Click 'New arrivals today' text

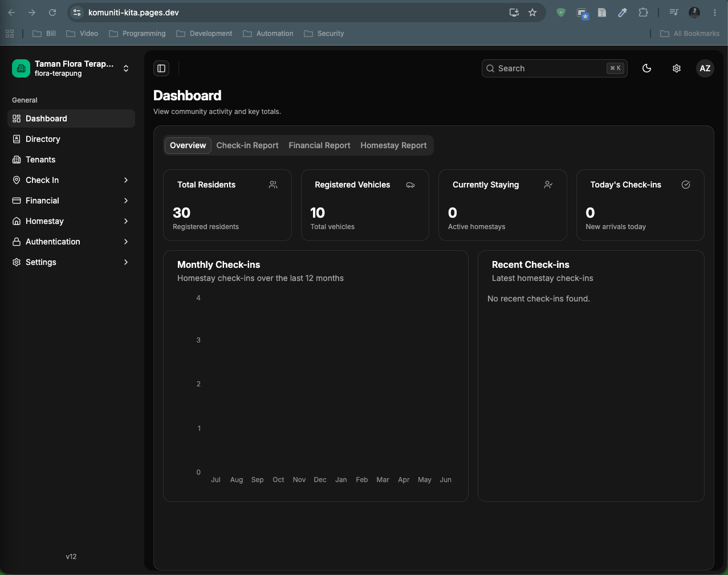616,227
